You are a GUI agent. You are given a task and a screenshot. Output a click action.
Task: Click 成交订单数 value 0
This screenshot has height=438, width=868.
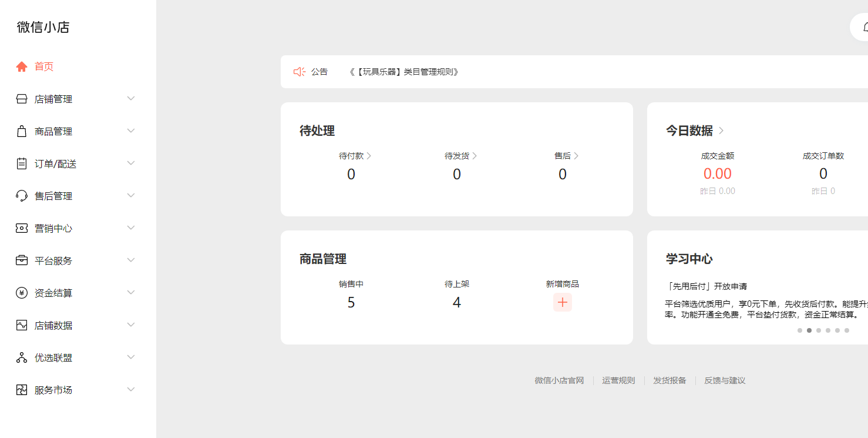coord(823,173)
